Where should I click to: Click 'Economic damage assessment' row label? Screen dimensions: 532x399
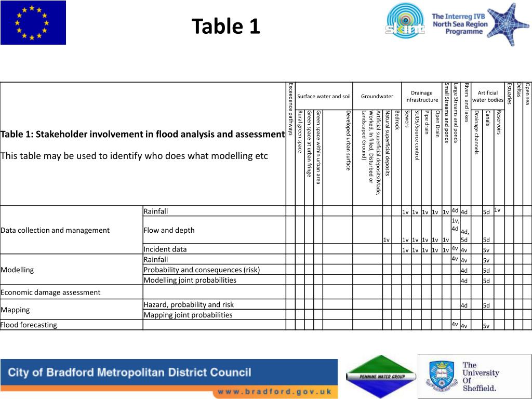pyautogui.click(x=50, y=292)
